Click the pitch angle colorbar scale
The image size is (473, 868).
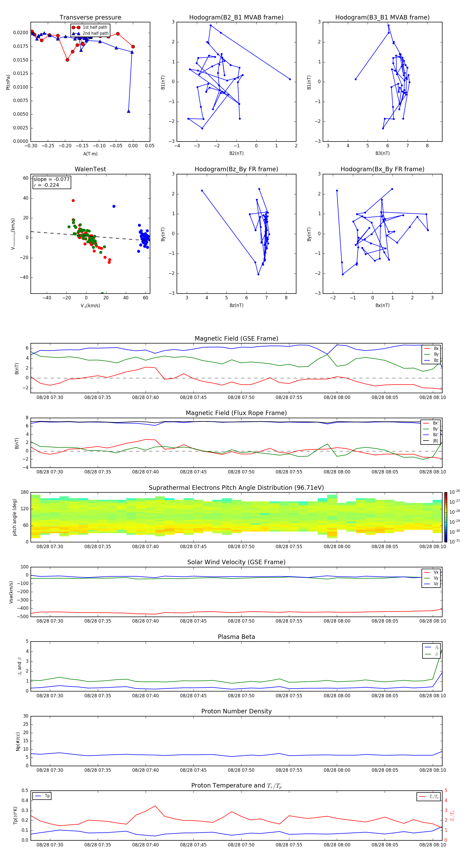[x=446, y=517]
